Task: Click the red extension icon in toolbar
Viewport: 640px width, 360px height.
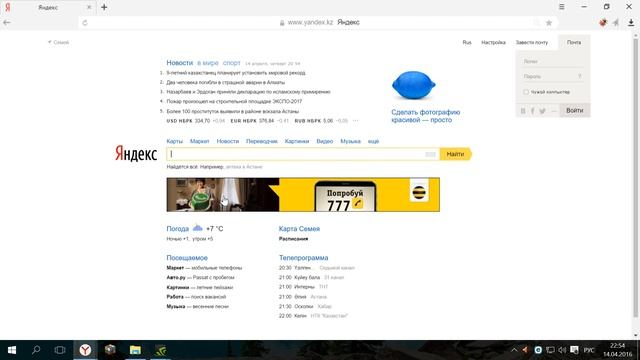Action: coord(603,23)
